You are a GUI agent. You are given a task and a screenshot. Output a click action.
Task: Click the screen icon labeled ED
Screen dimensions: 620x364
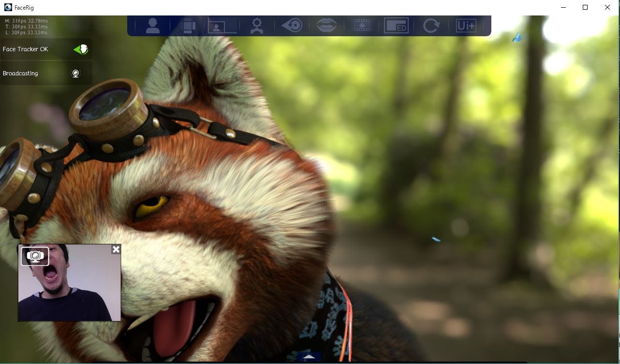point(396,26)
